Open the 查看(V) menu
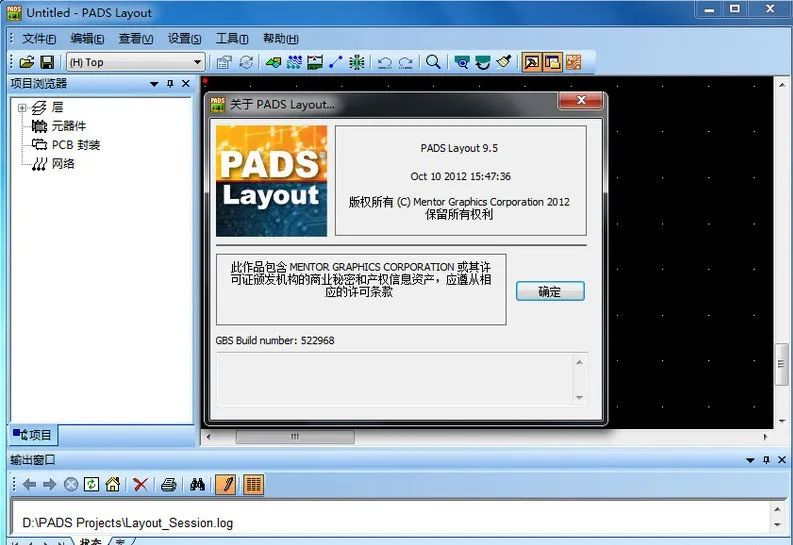The image size is (793, 545). pos(136,38)
